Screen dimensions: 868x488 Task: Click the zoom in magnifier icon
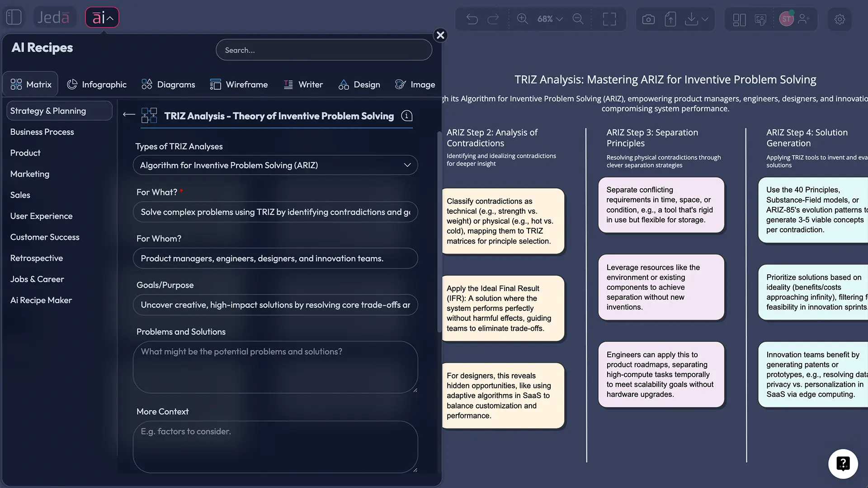pyautogui.click(x=522, y=19)
